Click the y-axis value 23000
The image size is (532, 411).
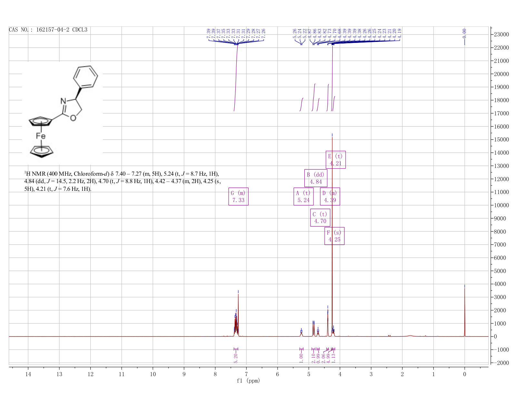pos(501,34)
